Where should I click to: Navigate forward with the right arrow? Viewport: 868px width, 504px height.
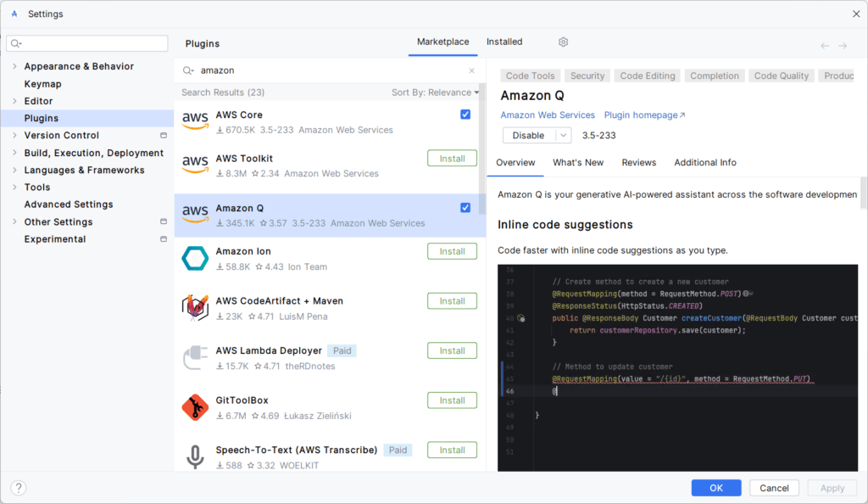[843, 46]
